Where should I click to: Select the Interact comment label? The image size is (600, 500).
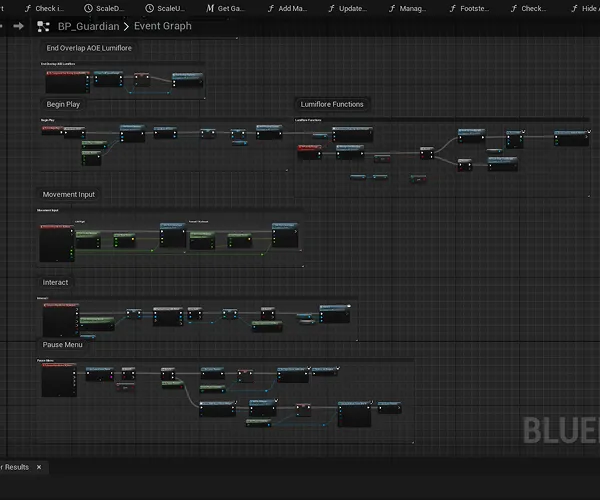pyautogui.click(x=56, y=282)
